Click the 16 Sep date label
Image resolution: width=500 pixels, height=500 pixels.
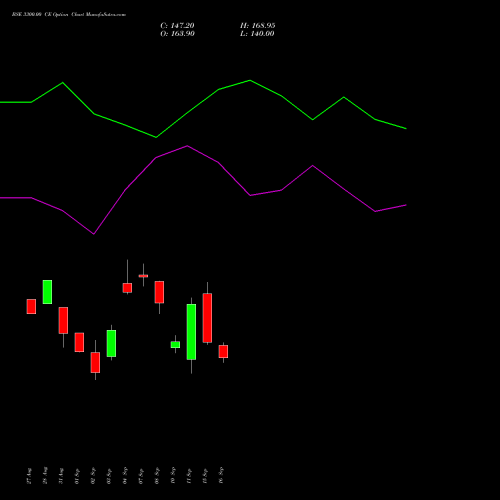221,476
